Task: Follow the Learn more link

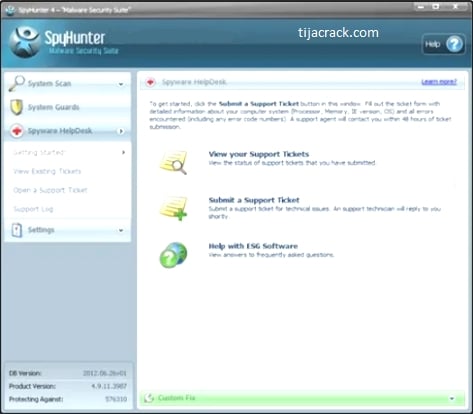Action: [439, 82]
